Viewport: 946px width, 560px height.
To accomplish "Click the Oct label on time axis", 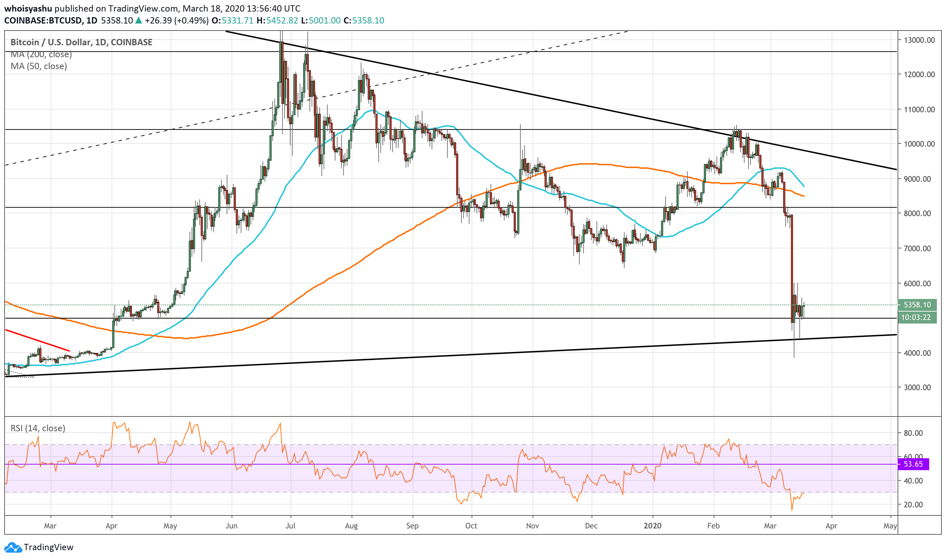I will (x=471, y=526).
